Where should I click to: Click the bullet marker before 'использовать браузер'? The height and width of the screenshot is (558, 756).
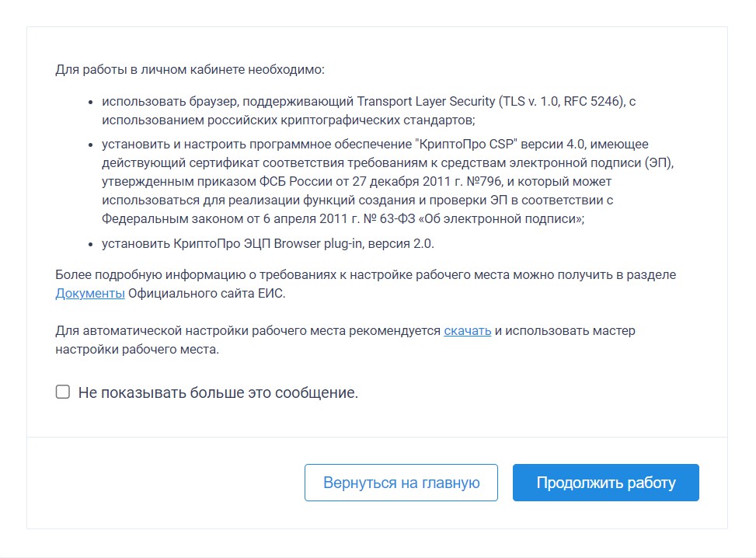pos(90,103)
